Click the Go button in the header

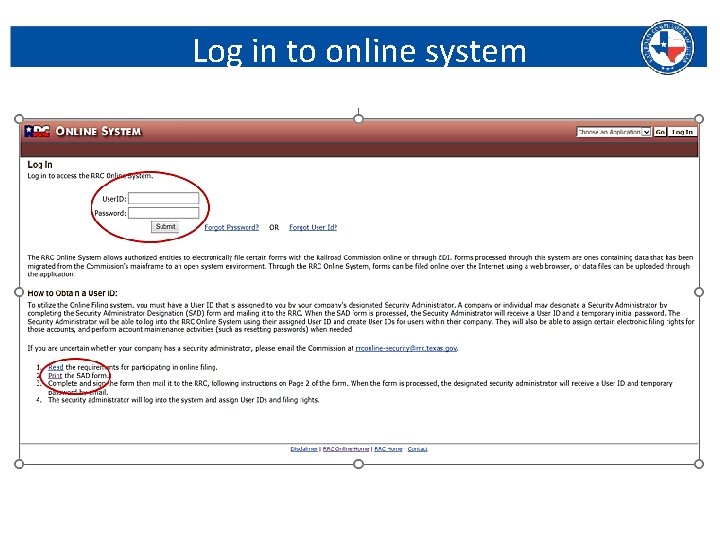pos(660,132)
